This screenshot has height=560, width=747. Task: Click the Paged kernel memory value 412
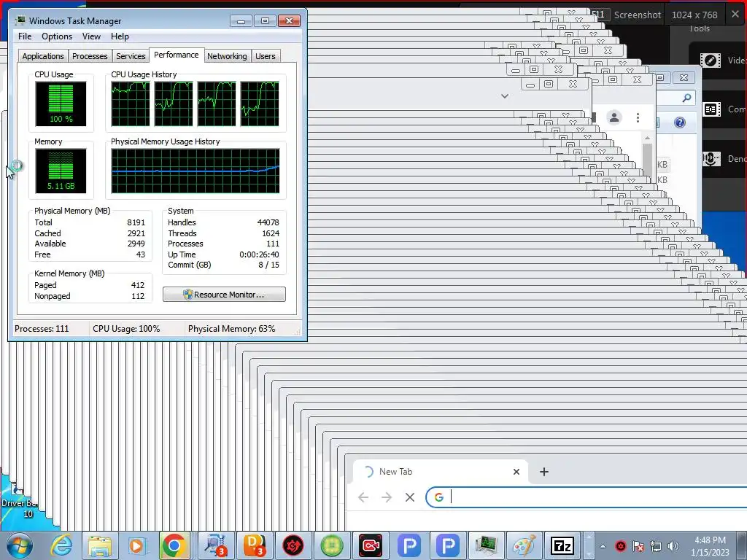click(x=138, y=285)
